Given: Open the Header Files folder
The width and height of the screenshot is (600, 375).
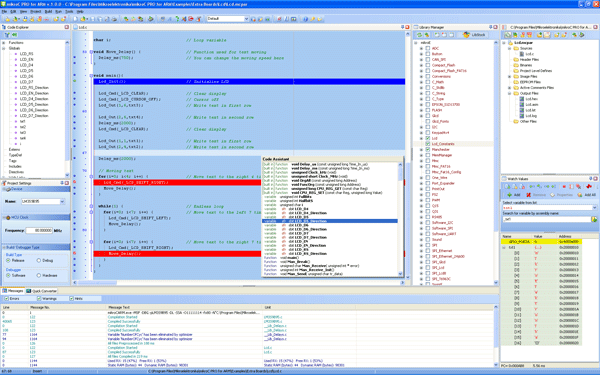Looking at the screenshot, I should click(x=526, y=60).
